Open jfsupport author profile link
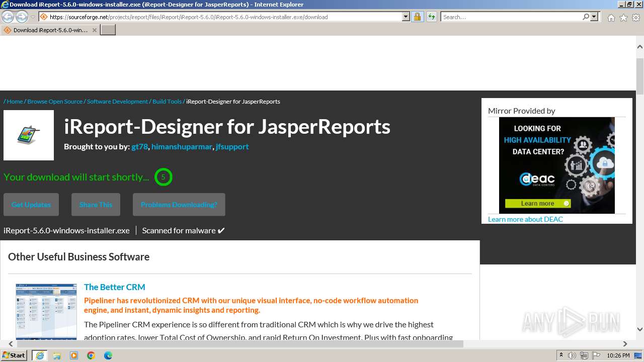This screenshot has height=362, width=644. (232, 146)
